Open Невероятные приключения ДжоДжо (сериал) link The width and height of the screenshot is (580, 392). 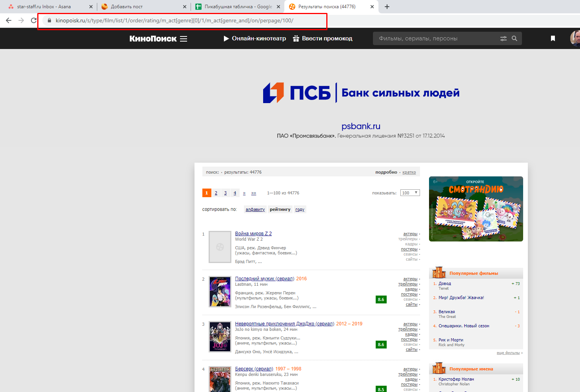pos(284,324)
